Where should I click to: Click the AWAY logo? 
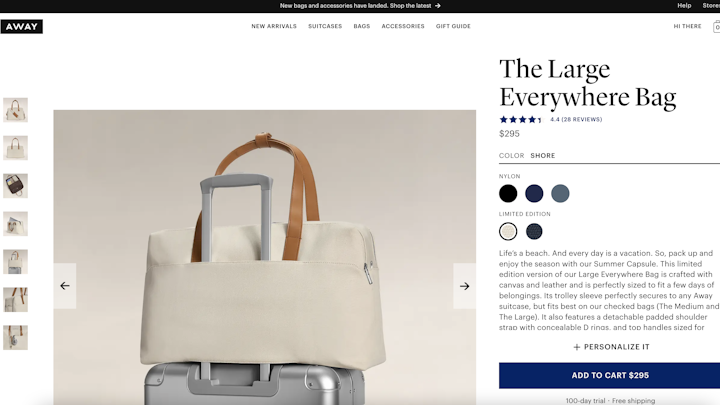pyautogui.click(x=22, y=27)
